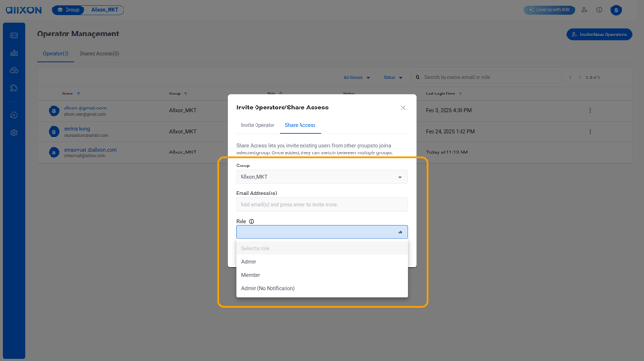Switch to the Invite Operator tab
The height and width of the screenshot is (361, 644).
tap(257, 125)
